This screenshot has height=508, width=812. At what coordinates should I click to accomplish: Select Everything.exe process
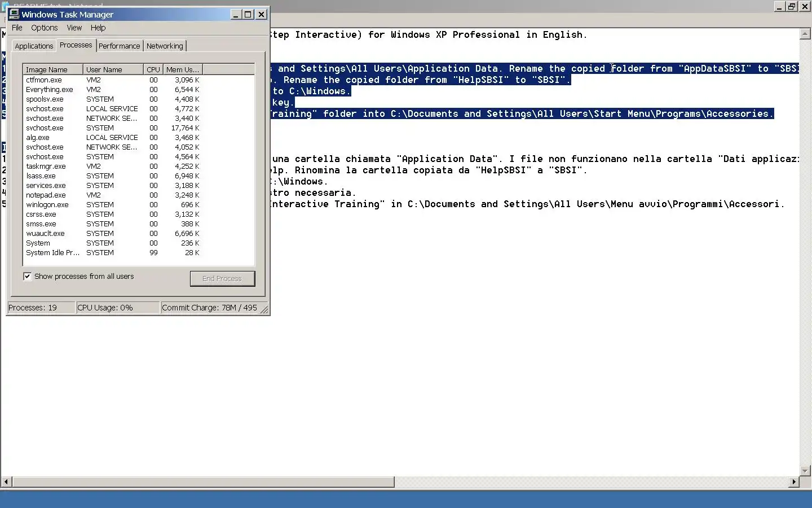(x=113, y=90)
